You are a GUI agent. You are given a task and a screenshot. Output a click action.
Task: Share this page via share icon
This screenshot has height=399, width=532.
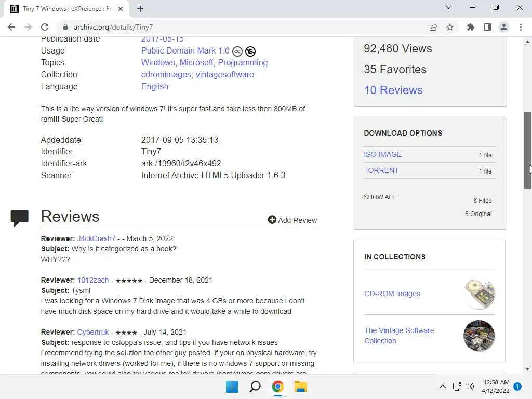click(433, 27)
